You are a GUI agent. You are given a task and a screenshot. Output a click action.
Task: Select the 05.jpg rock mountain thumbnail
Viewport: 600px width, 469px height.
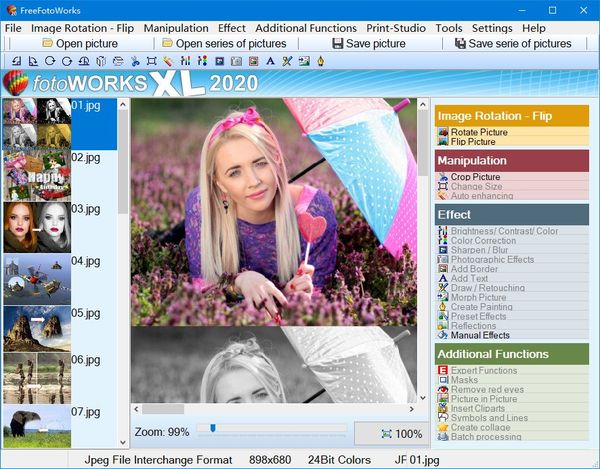37,329
